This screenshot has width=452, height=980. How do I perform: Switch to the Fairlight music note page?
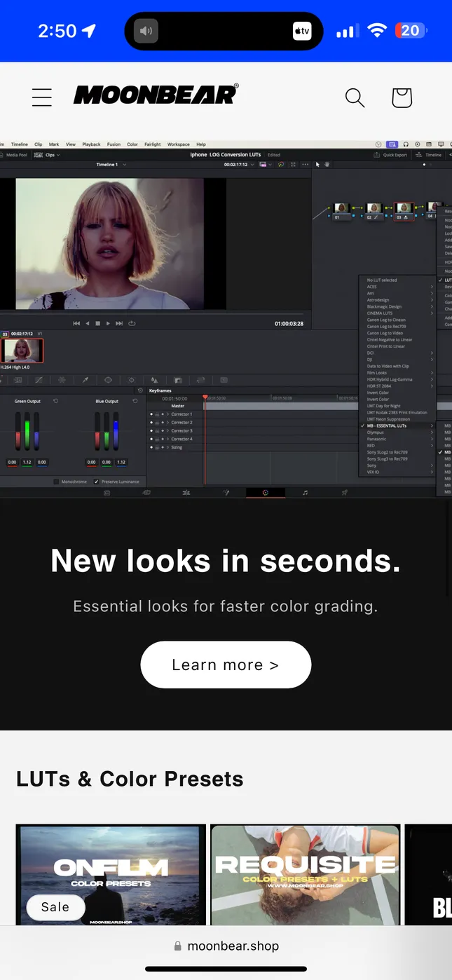click(305, 493)
